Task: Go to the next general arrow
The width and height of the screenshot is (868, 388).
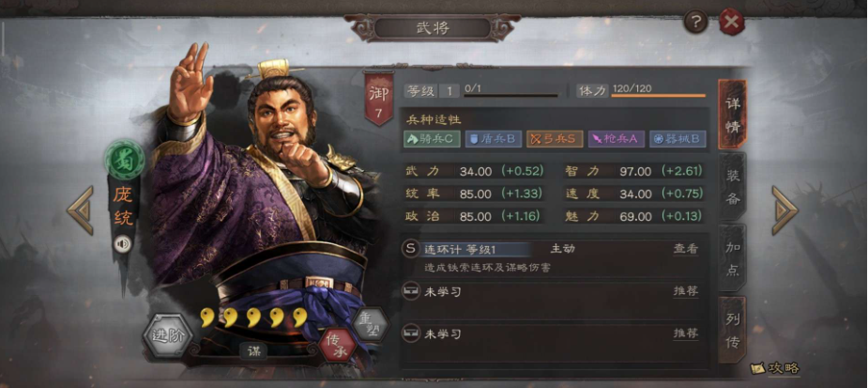Action: 784,210
